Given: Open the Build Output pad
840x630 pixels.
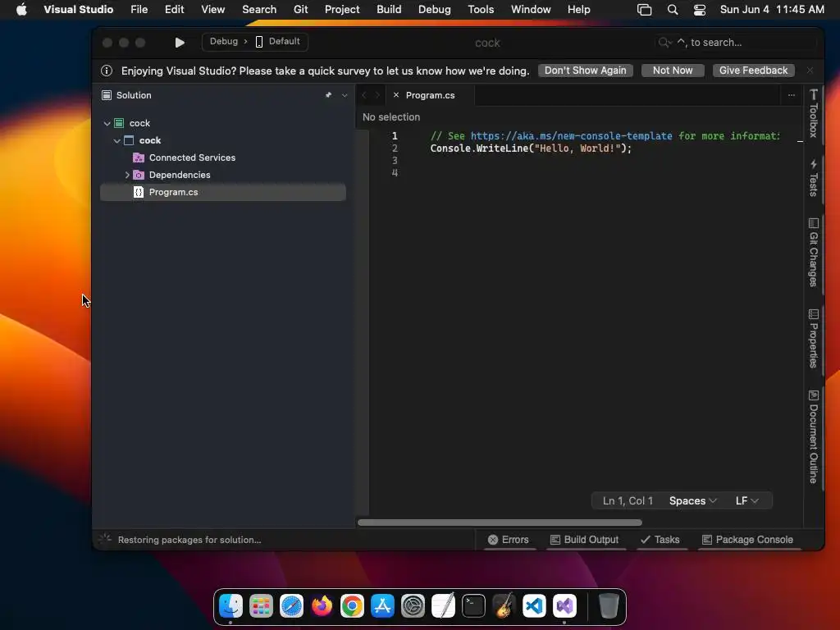Looking at the screenshot, I should click(584, 540).
